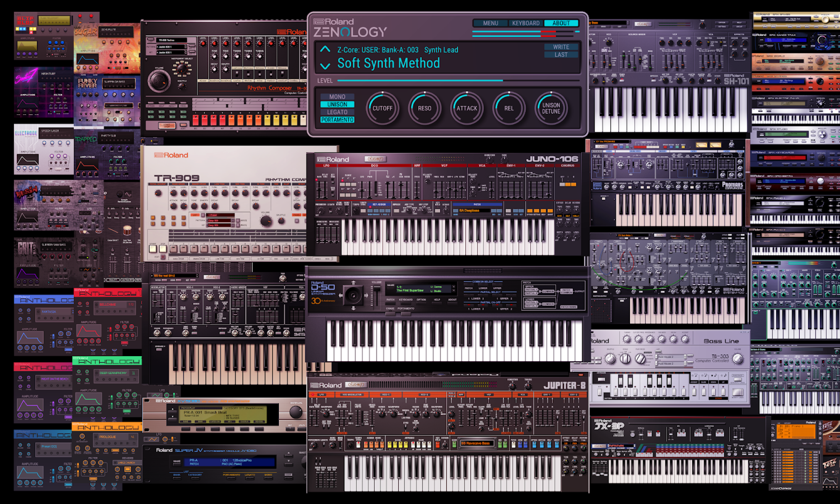Open the MENU tab in Zenology
The height and width of the screenshot is (504, 840).
coord(490,23)
